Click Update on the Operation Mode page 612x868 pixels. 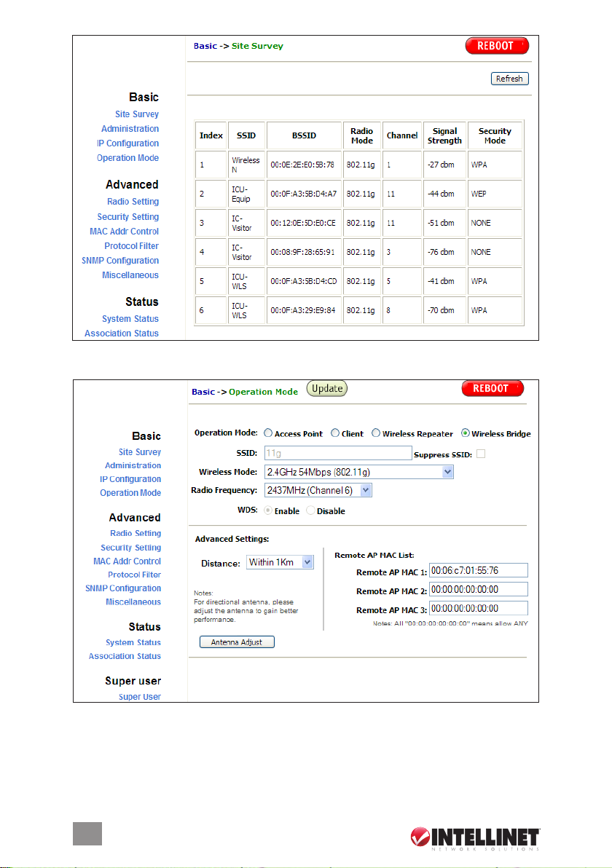click(327, 389)
